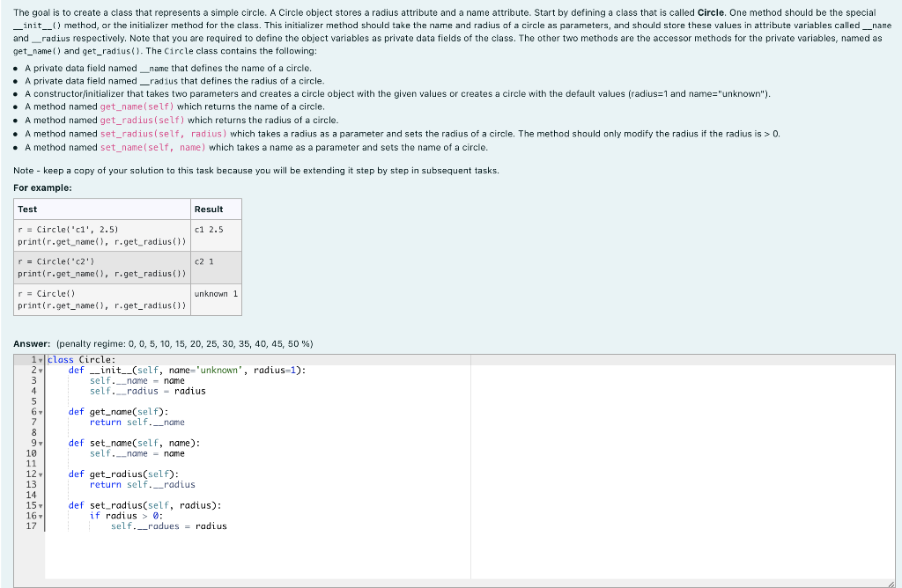Collapse the get_radius fold arrow on line 12
This screenshot has width=902, height=588.
41,474
